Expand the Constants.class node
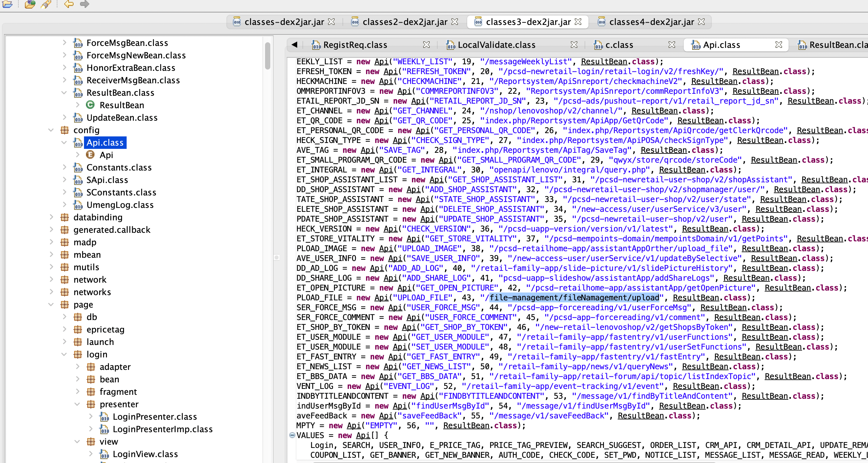868x463 pixels. pos(64,167)
